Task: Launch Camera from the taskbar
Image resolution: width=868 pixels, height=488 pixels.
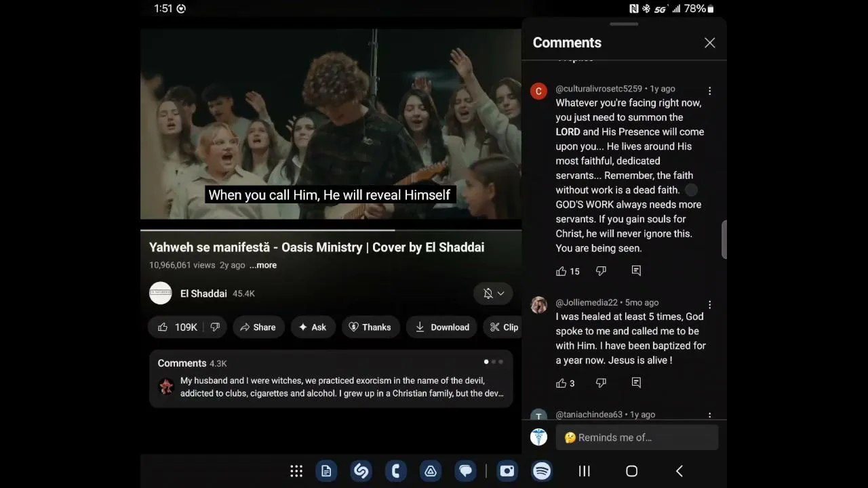Action: [x=507, y=471]
